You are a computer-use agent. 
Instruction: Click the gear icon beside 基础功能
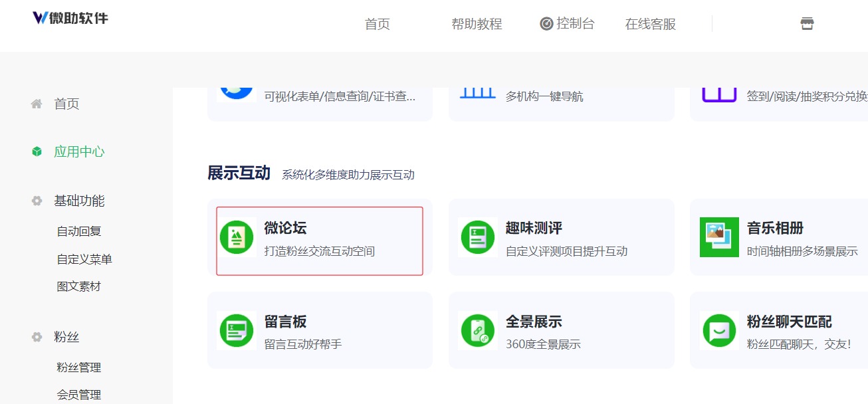[37, 201]
